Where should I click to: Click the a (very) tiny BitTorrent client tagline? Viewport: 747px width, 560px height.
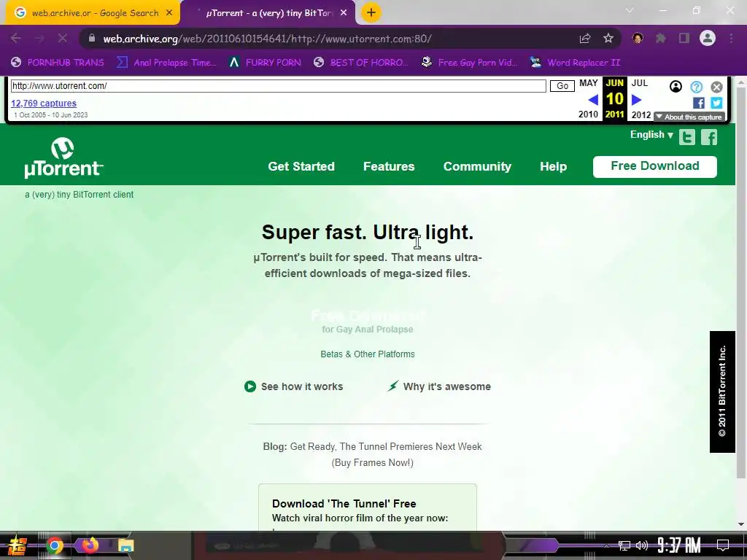click(x=79, y=194)
